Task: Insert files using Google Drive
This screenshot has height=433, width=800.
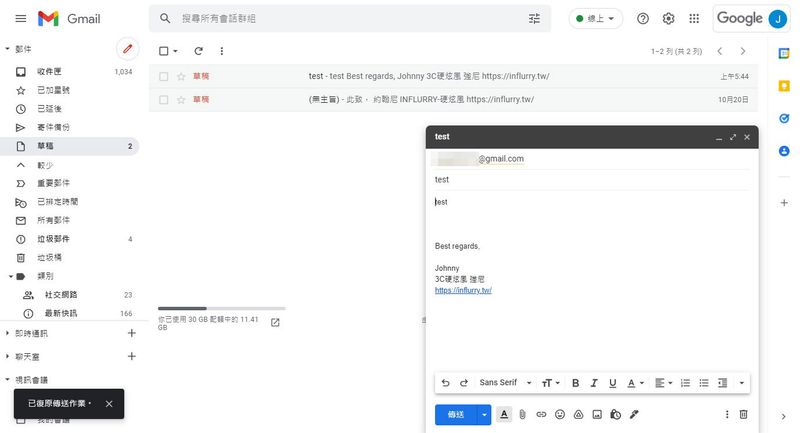Action: (x=578, y=415)
